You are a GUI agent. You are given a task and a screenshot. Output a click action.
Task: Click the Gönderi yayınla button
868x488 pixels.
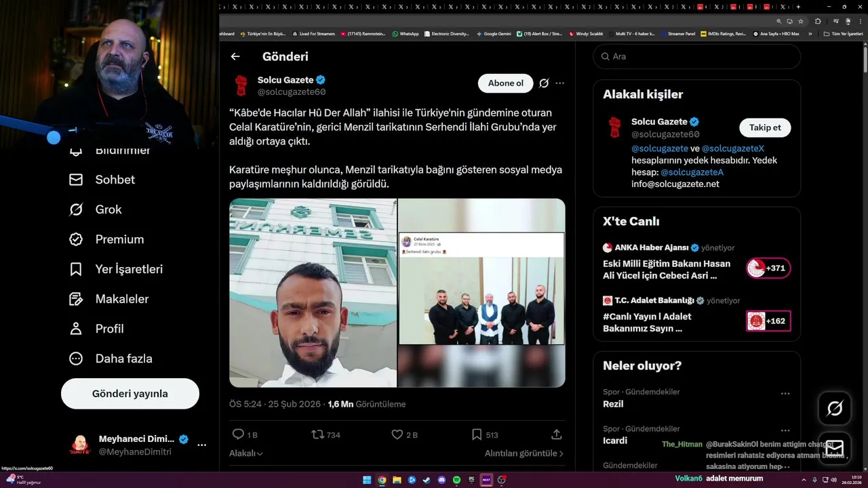pos(130,394)
